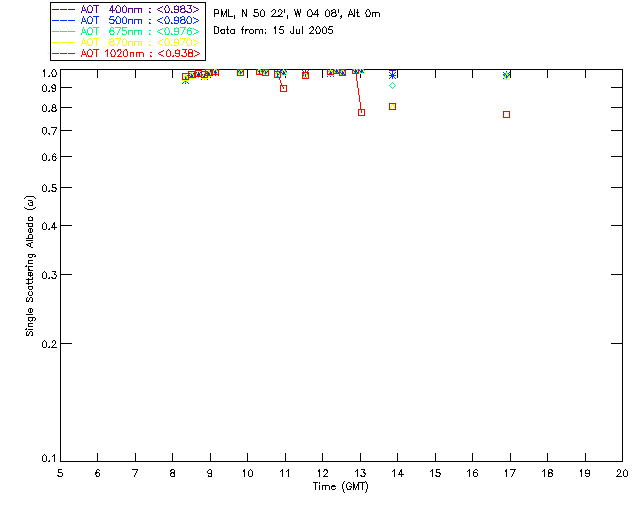The height and width of the screenshot is (512, 640).
Task: Click the x-axis tick label 8
Action: pyautogui.click(x=173, y=473)
